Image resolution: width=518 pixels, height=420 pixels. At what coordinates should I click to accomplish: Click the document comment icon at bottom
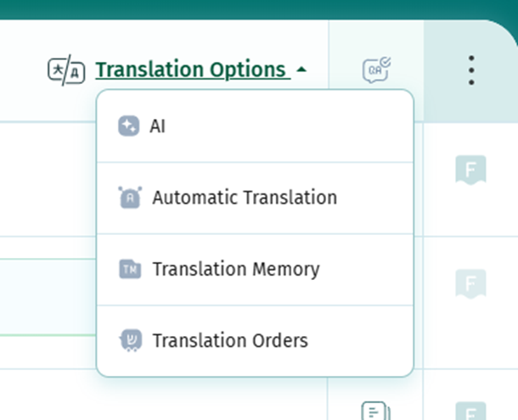tap(374, 411)
